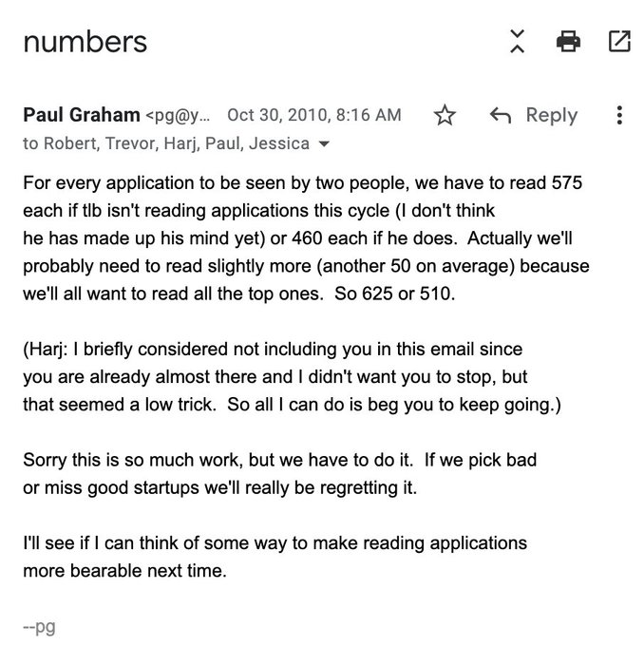
Task: Expand recipient details dropdown arrow
Action: click(x=326, y=145)
